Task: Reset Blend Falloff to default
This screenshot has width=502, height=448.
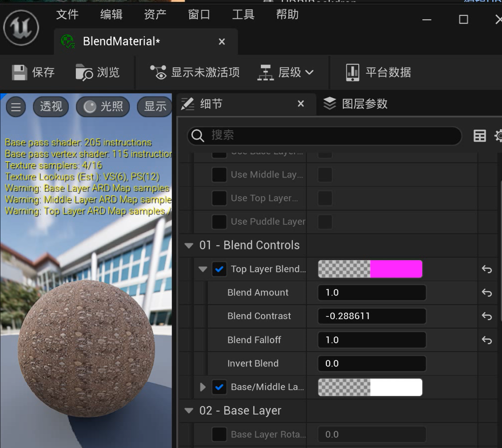Action: pos(487,340)
